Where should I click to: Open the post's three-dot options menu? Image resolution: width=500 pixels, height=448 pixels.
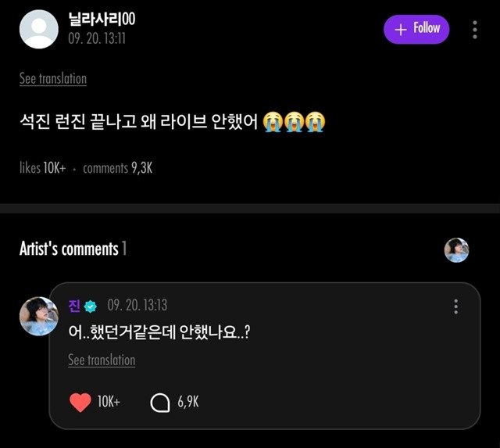click(x=474, y=30)
